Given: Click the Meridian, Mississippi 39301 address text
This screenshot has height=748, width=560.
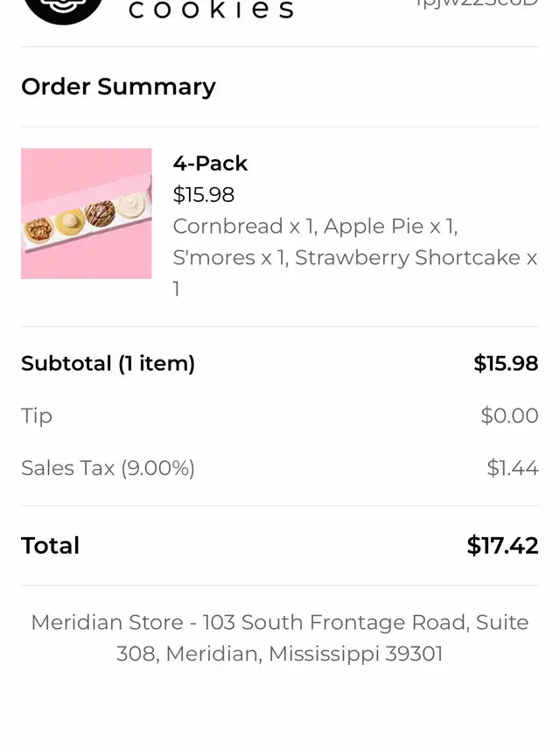Looking at the screenshot, I should click(x=304, y=654).
